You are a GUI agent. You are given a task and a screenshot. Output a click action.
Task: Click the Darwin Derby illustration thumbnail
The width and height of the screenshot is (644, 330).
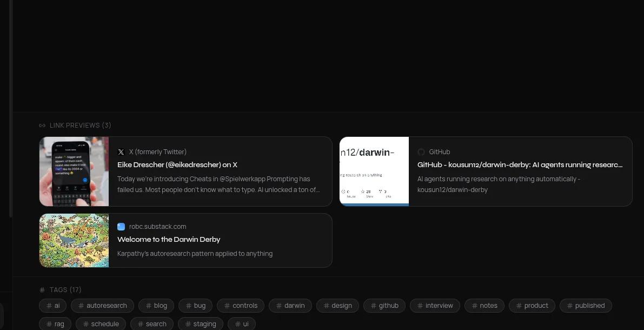(74, 240)
